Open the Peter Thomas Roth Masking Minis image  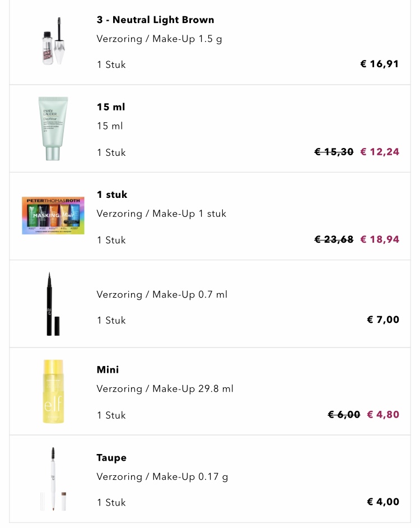[x=53, y=216]
